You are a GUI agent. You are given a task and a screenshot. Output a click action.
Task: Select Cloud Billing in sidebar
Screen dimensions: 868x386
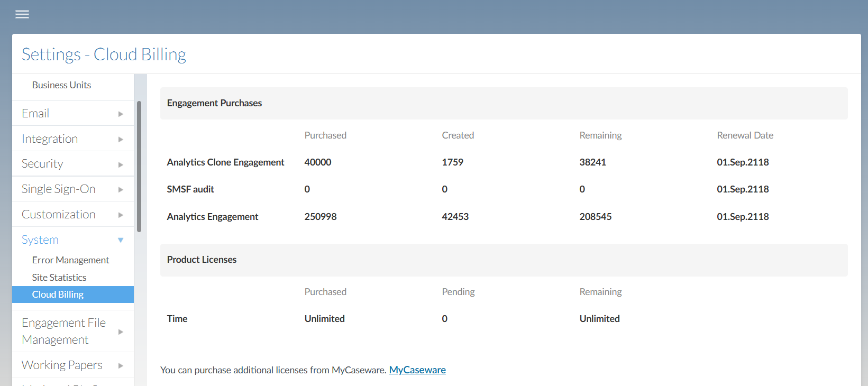click(73, 295)
